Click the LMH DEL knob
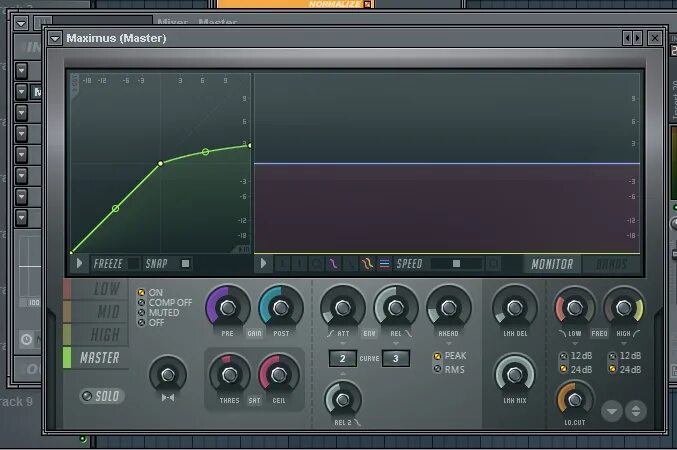 click(x=515, y=307)
